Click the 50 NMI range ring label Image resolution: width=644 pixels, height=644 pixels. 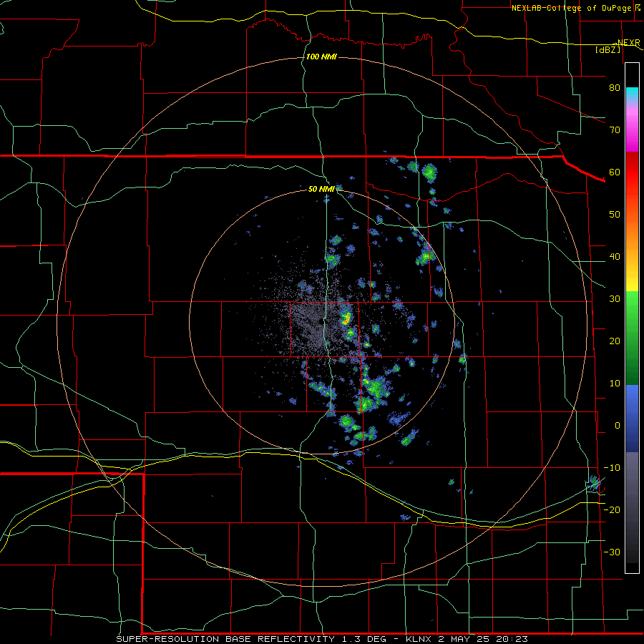pos(321,190)
